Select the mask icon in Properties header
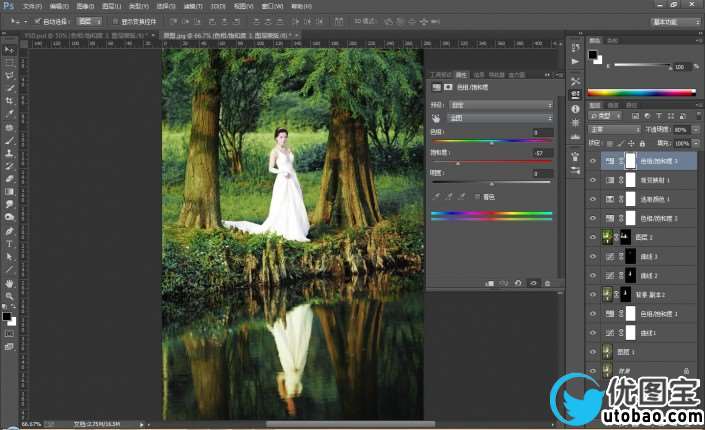Viewport: 705px width, 430px height. (448, 87)
